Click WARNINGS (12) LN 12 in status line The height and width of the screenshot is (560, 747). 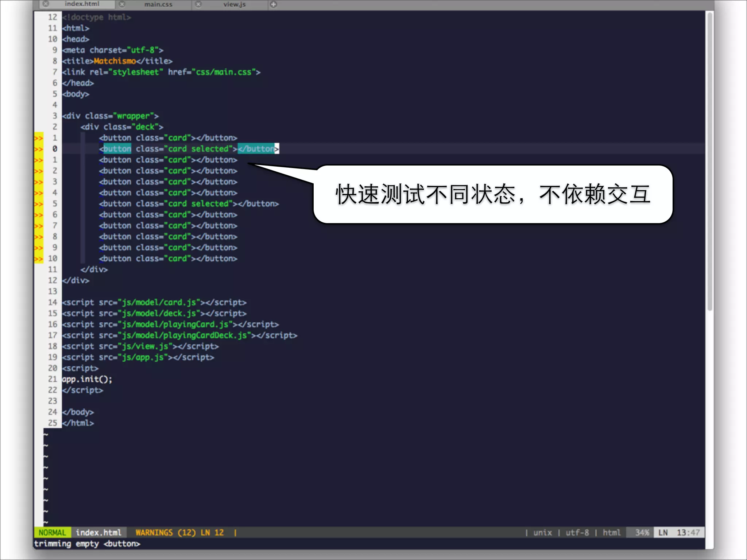coord(179,533)
